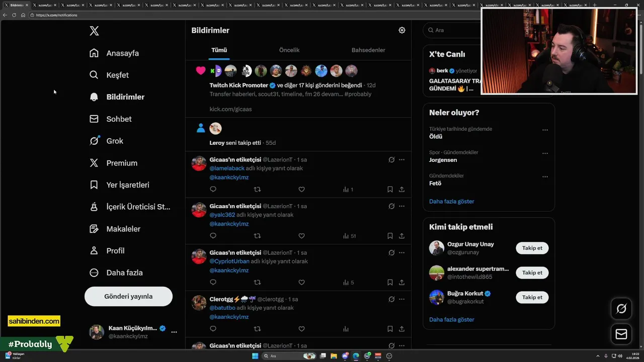The height and width of the screenshot is (362, 644).
Task: Like the @lamelaback reply post
Action: tap(301, 190)
